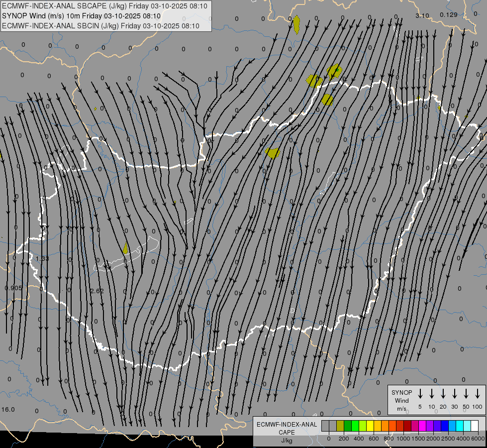Click the 100 m/s wind arrow symbol

[x=478, y=394]
